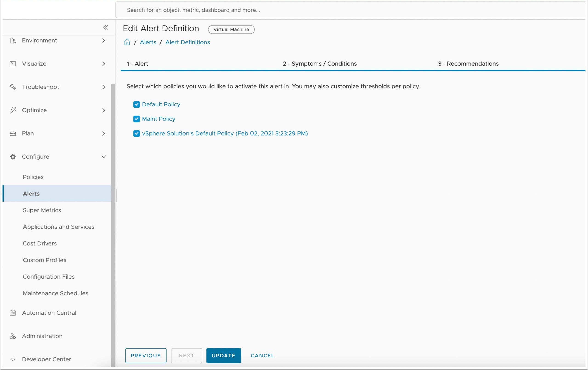Click the Edit Alert Definition heading
The height and width of the screenshot is (370, 588).
click(x=161, y=28)
